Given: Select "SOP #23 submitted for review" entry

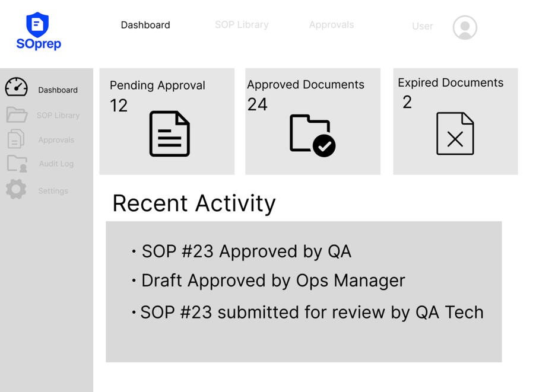Looking at the screenshot, I should point(312,313).
